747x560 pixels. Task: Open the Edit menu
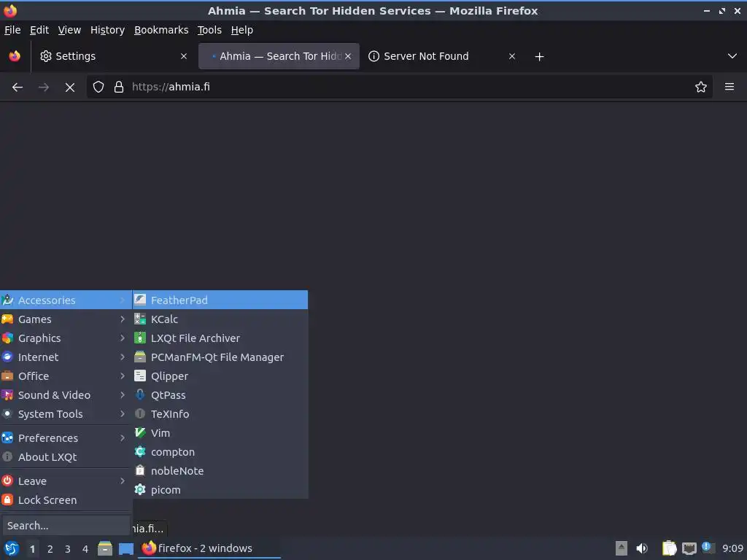click(x=39, y=30)
